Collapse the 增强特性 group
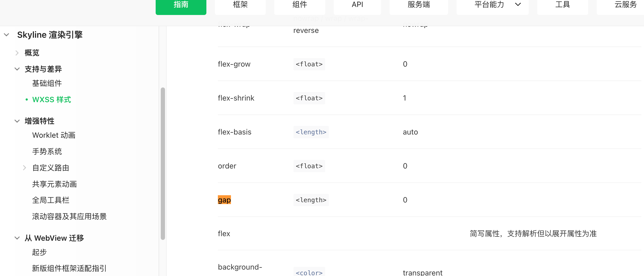644x276 pixels. click(x=17, y=121)
